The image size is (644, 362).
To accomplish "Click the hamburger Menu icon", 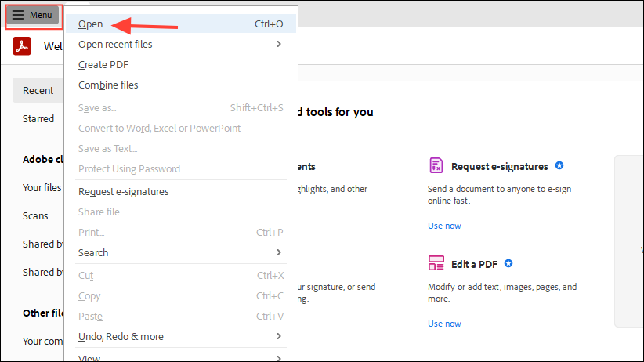I will [x=18, y=15].
